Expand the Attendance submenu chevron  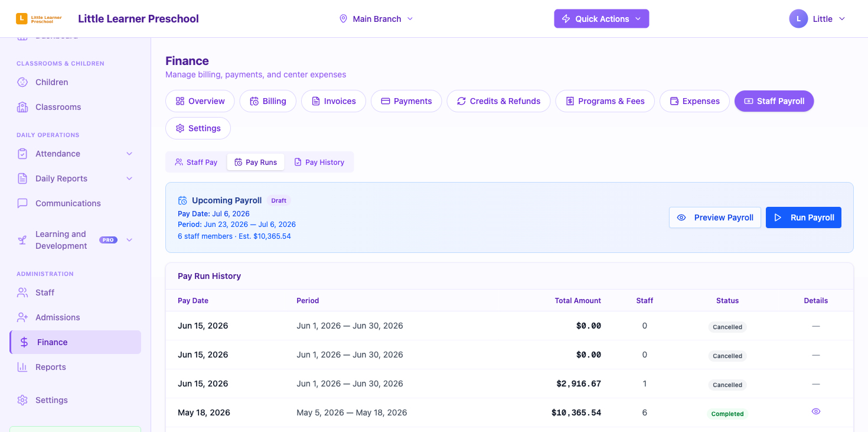coord(129,154)
